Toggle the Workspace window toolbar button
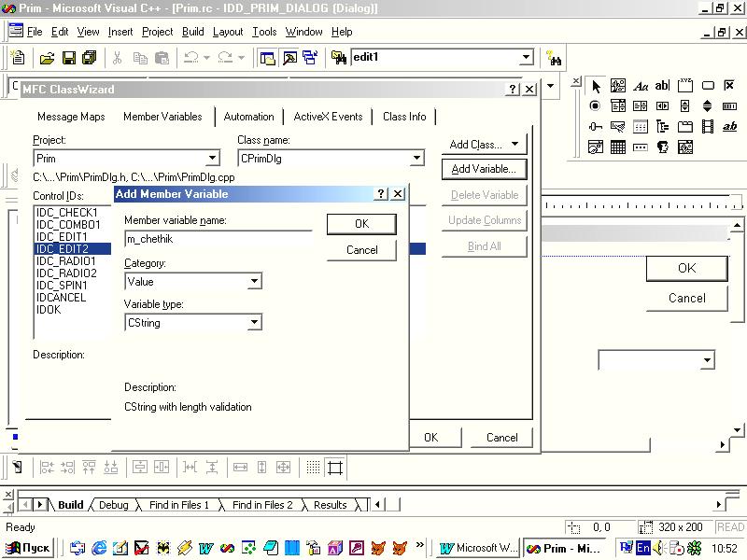The image size is (747, 560). (x=267, y=58)
